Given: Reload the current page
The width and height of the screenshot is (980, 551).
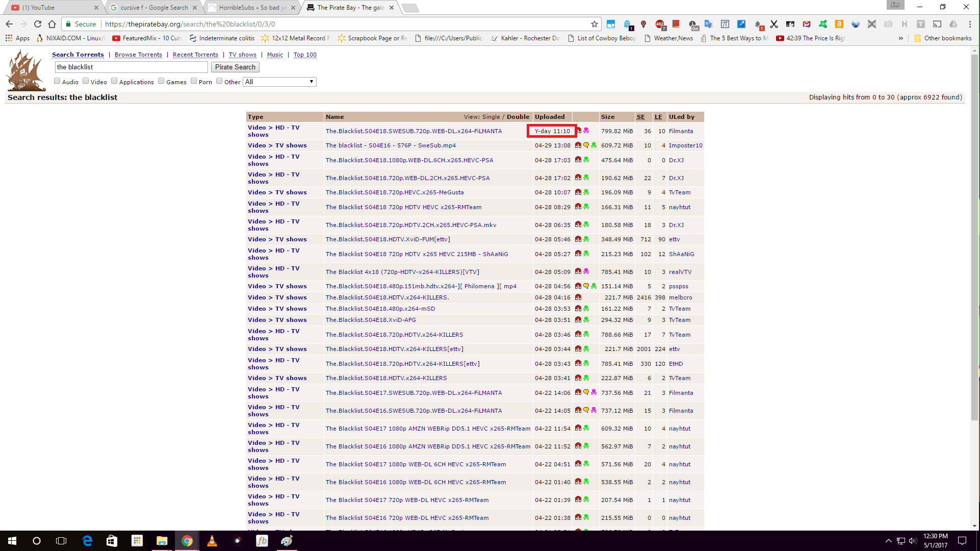Looking at the screenshot, I should pyautogui.click(x=38, y=24).
